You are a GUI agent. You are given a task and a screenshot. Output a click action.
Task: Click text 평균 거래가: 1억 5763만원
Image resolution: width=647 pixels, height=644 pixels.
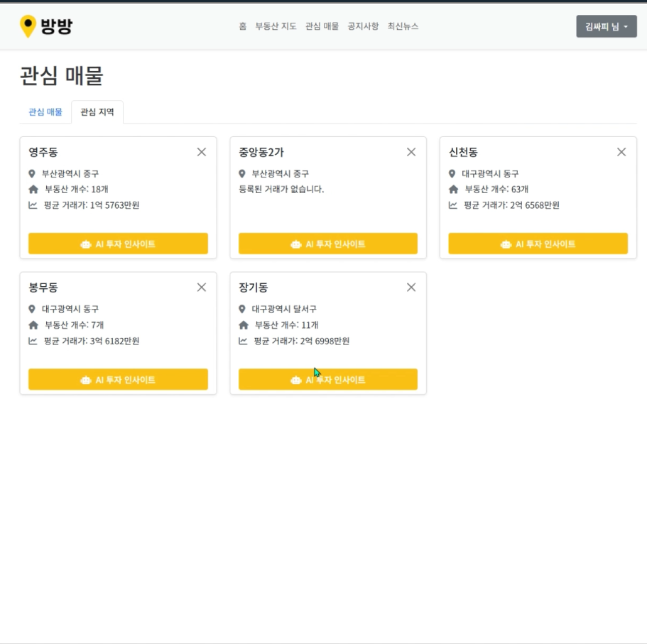[x=92, y=205]
